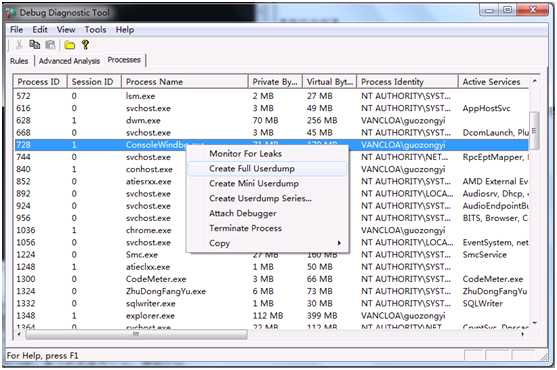
Task: Open the View menu
Action: (x=66, y=30)
